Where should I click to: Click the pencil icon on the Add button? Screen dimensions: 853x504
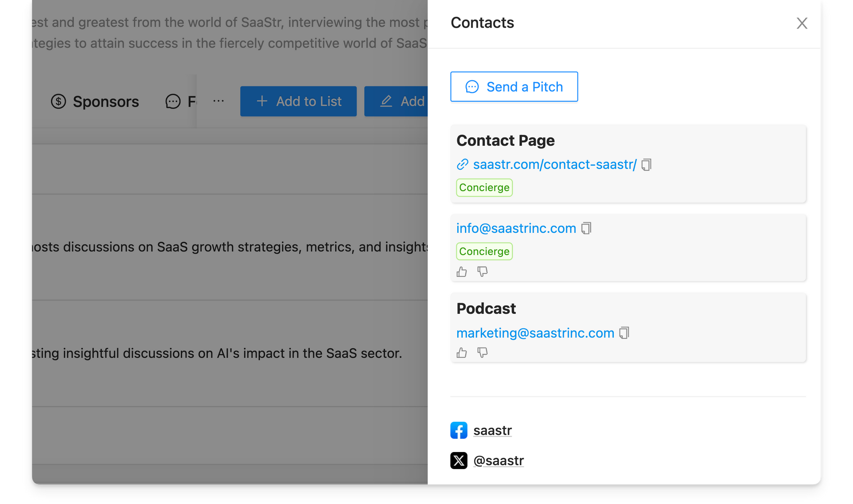coord(386,101)
